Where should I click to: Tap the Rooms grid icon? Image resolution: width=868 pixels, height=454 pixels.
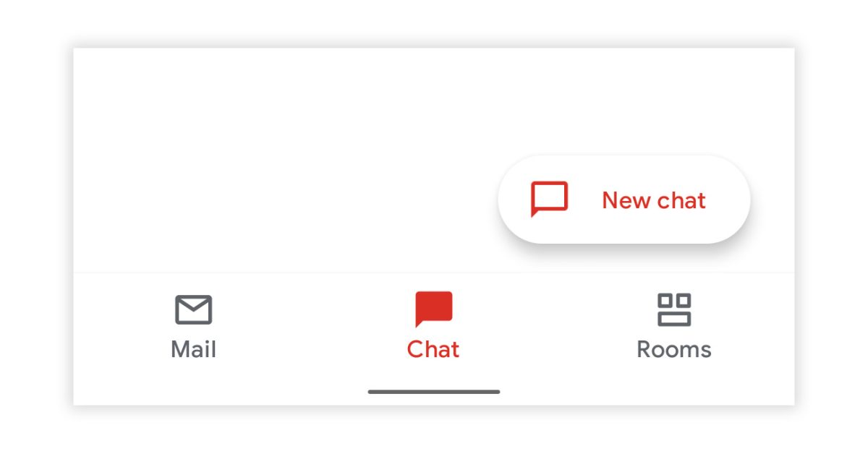coord(673,309)
